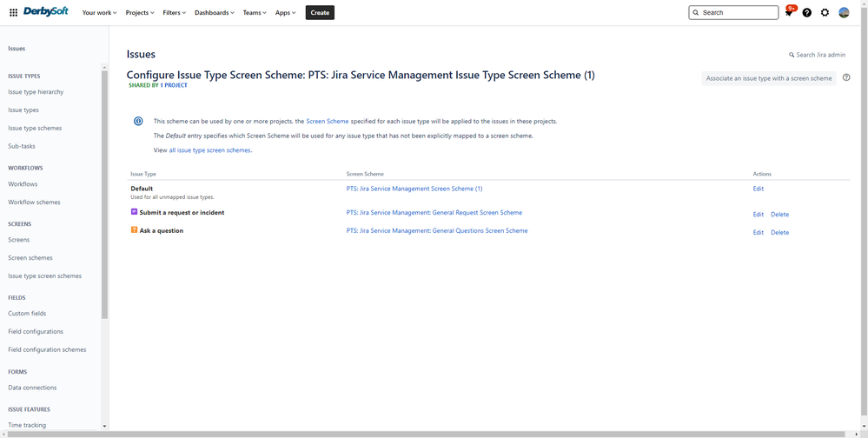Open the user profile avatar

pos(844,12)
